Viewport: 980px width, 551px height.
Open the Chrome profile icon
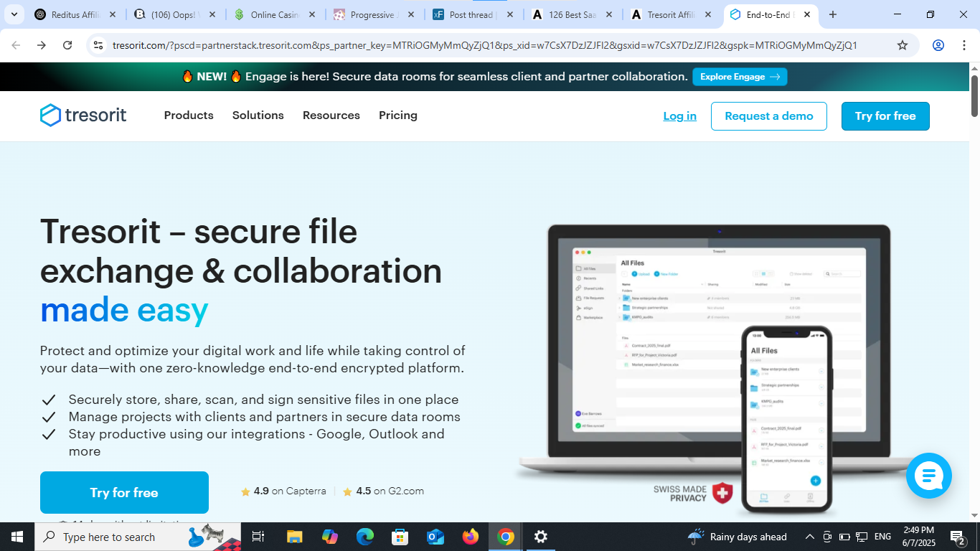point(938,45)
